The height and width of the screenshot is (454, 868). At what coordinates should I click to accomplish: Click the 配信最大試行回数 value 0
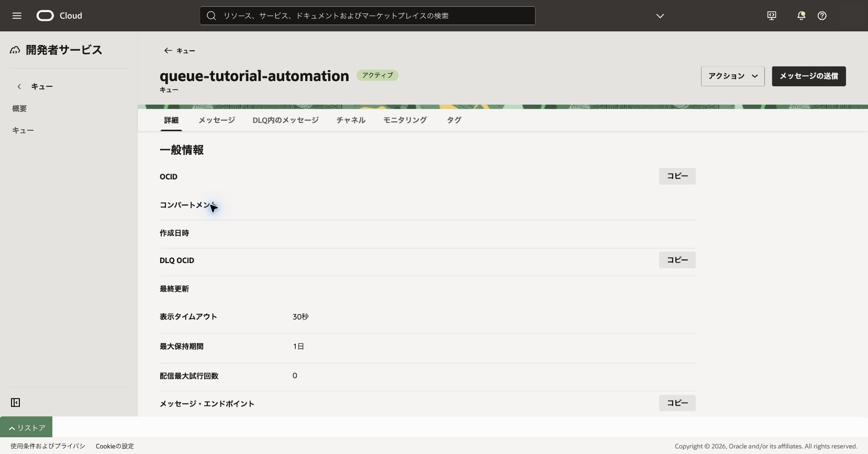click(x=295, y=376)
